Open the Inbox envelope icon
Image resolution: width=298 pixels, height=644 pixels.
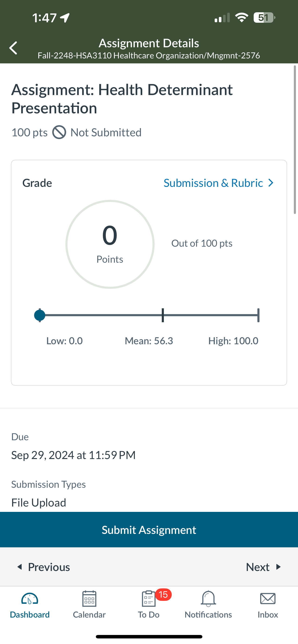(x=268, y=599)
